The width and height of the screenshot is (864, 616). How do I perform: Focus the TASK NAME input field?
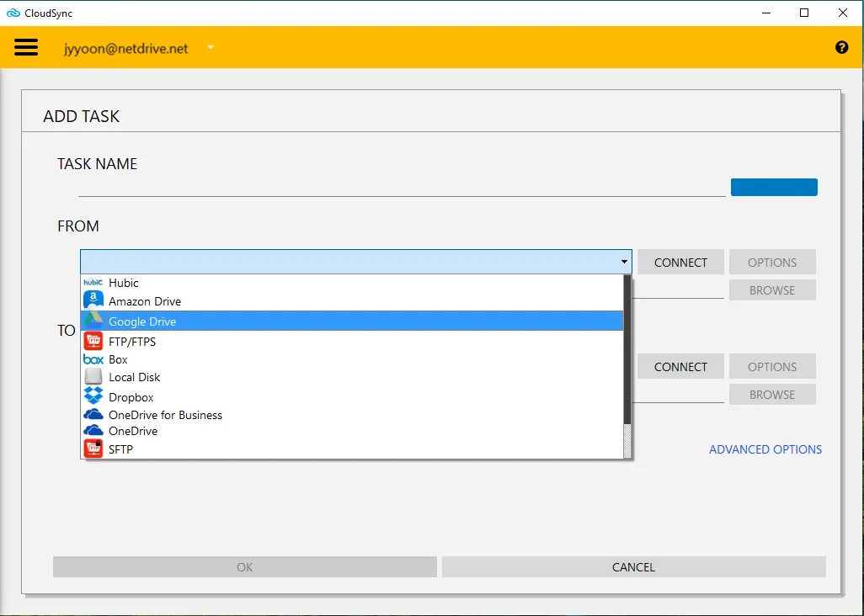[402, 187]
